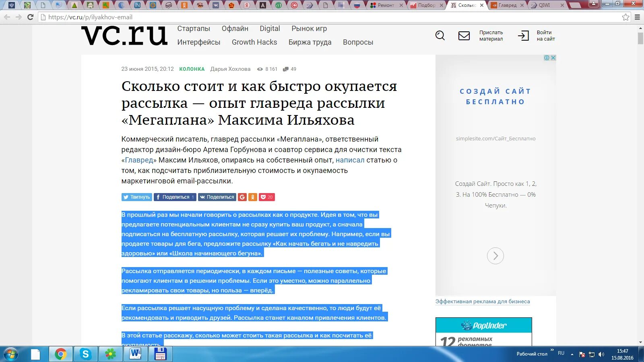Image resolution: width=644 pixels, height=362 pixels.
Task: Open the Growth Hacks section
Action: tap(254, 42)
